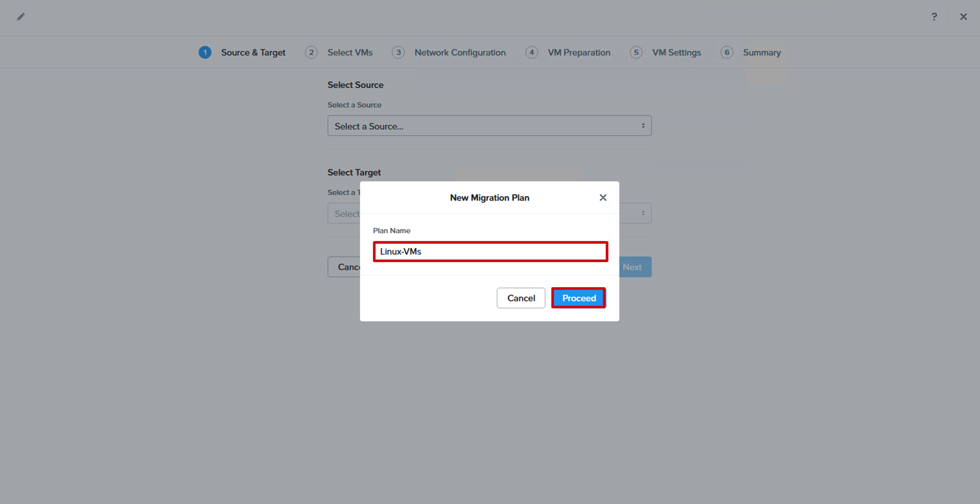Click the pencil edit icon at top left
This screenshot has width=980, height=504.
point(21,17)
